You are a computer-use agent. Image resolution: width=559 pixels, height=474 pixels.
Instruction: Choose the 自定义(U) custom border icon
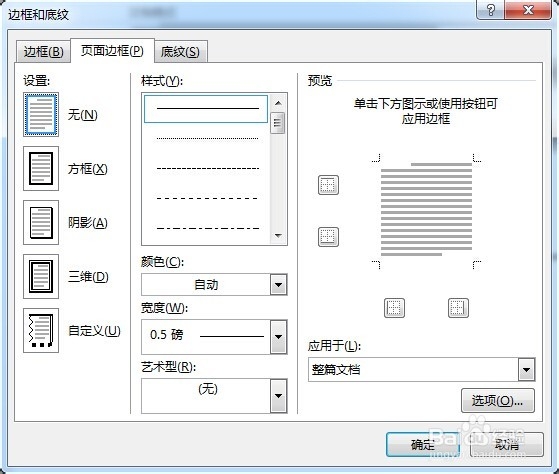(41, 330)
